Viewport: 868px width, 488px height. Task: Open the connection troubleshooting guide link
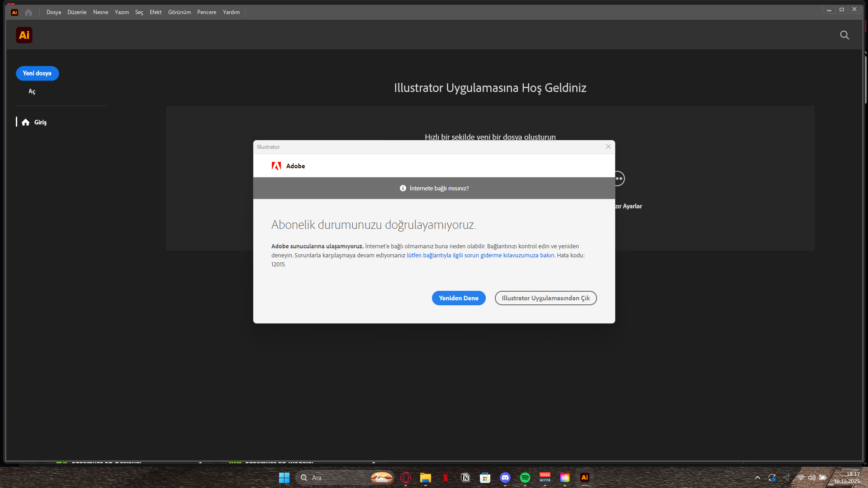click(x=480, y=256)
